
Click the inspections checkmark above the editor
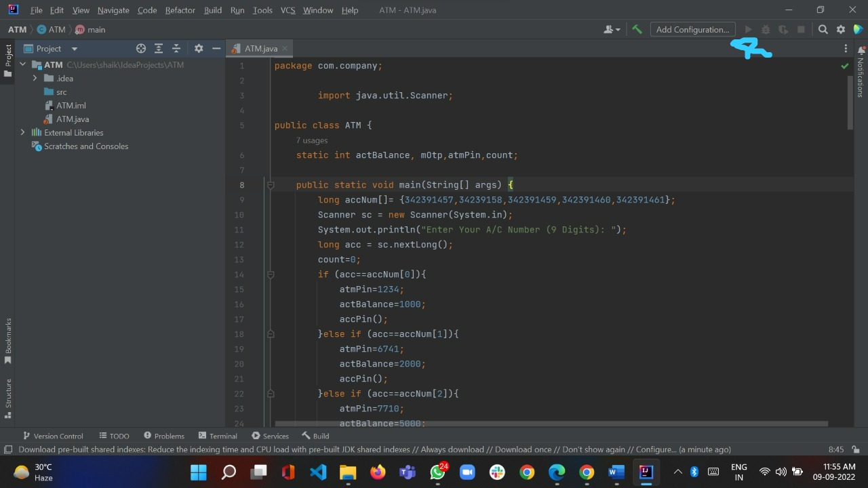pos(845,66)
